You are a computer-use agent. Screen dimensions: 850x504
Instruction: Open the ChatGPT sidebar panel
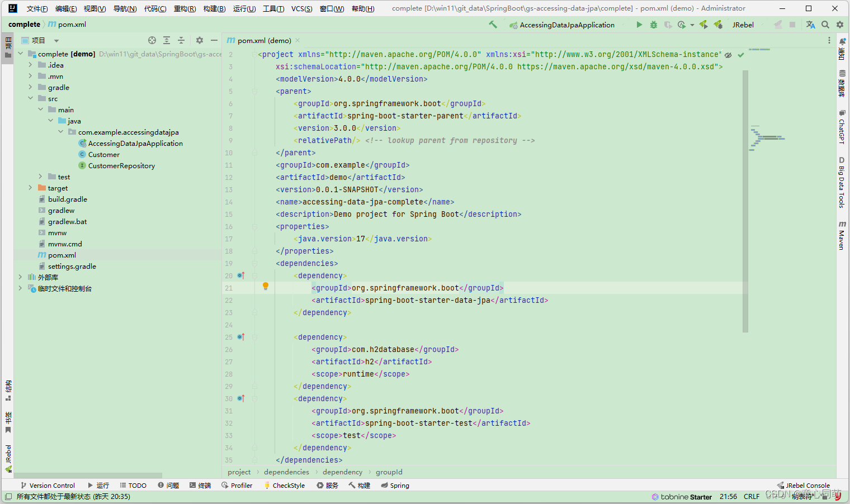[842, 126]
